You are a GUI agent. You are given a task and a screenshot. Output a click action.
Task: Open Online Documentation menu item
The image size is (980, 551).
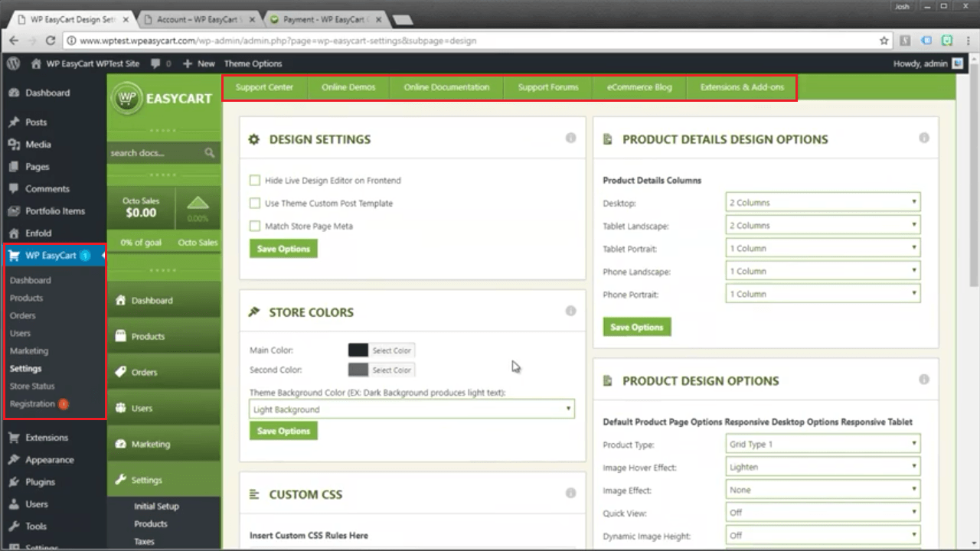[x=446, y=87]
